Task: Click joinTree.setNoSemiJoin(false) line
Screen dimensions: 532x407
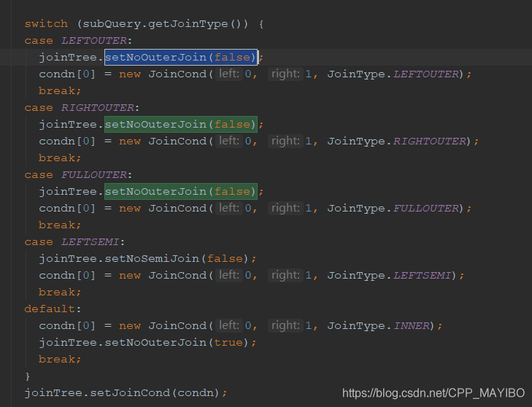Action: click(x=147, y=259)
